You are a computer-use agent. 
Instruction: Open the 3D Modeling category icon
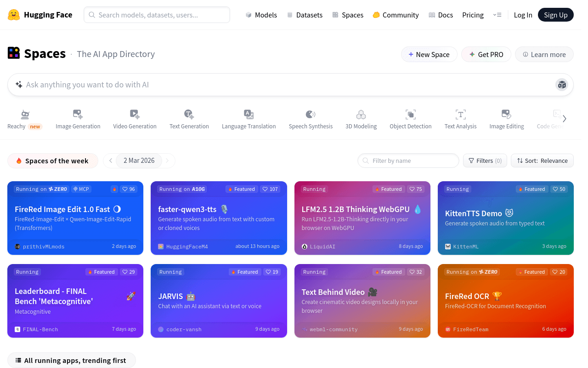pyautogui.click(x=361, y=115)
